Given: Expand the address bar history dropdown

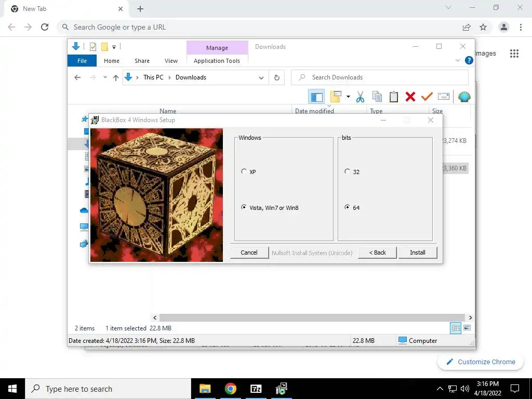Looking at the screenshot, I should [x=261, y=78].
